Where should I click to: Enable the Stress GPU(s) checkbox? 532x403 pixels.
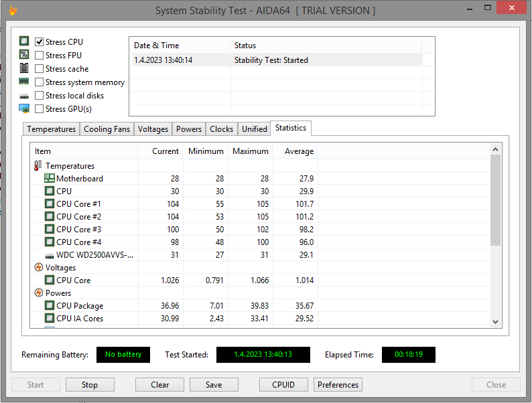[x=40, y=109]
